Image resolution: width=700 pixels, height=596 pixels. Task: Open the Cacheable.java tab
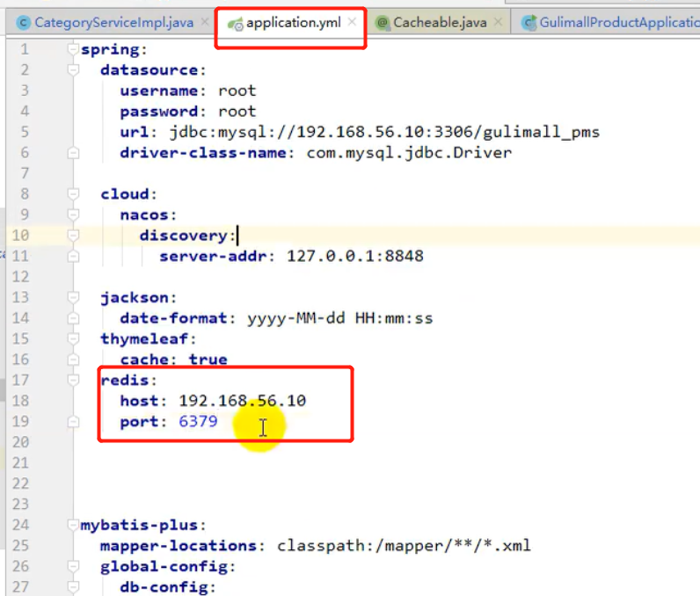coord(440,22)
